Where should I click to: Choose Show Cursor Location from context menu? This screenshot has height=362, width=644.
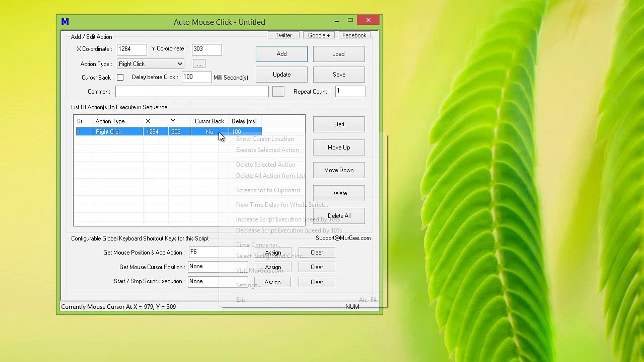point(265,139)
